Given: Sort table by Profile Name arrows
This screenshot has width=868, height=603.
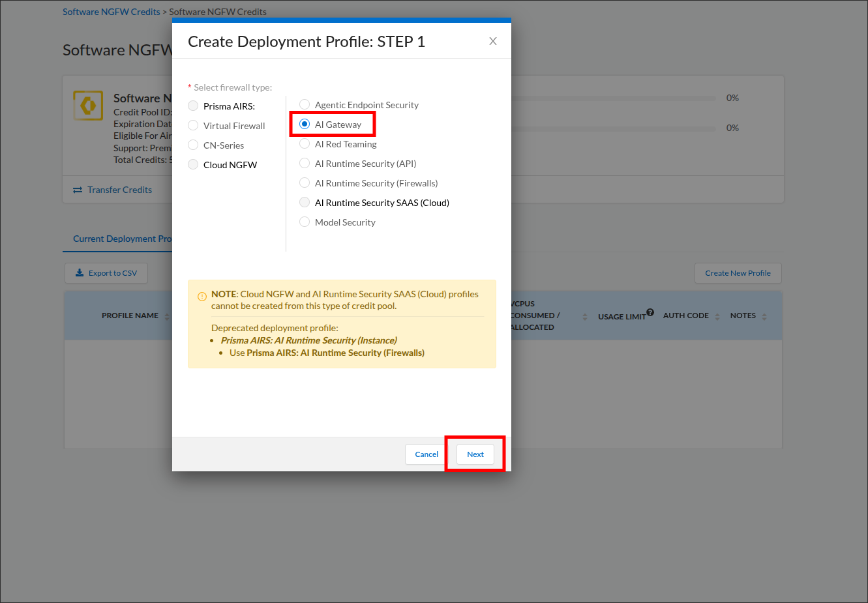Looking at the screenshot, I should tap(167, 317).
